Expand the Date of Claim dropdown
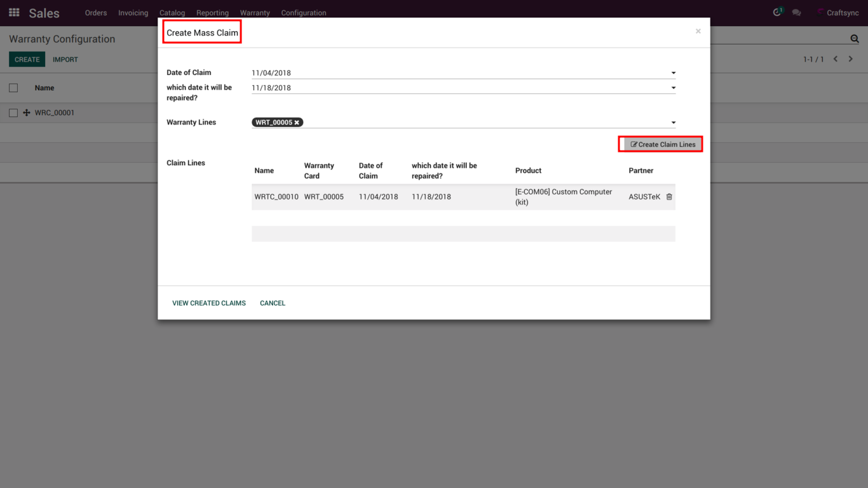 point(674,73)
